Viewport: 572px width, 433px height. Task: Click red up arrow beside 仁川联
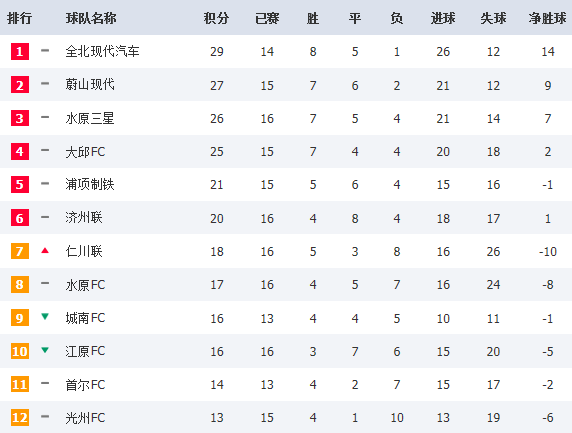tap(45, 250)
